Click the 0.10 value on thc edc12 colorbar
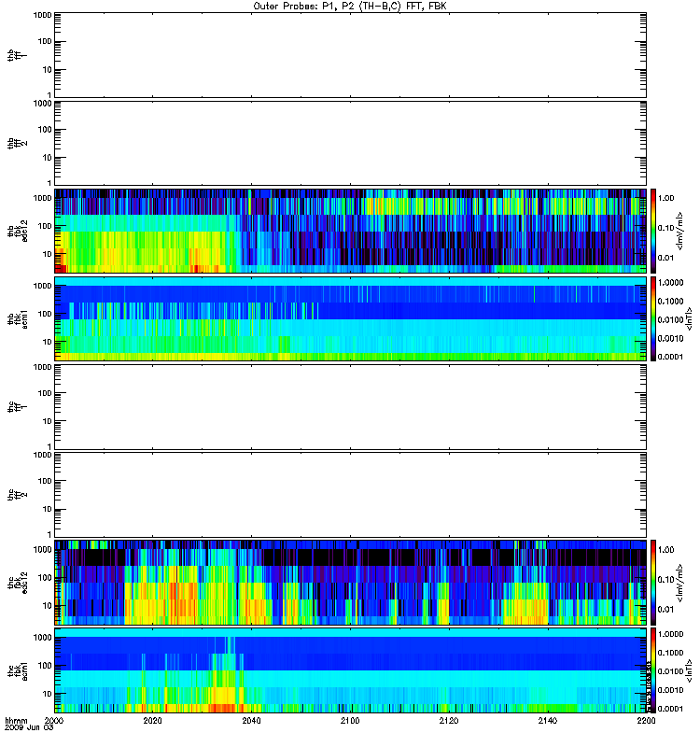The height and width of the screenshot is (747, 700). click(665, 580)
